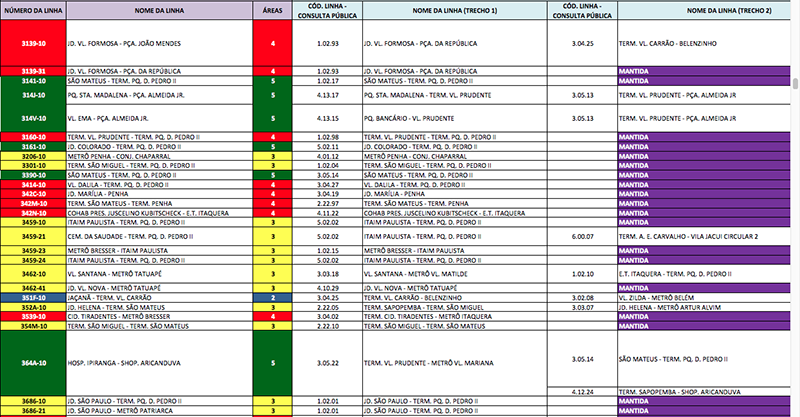
Task: Select code cell 2.22.97
Action: pos(328,204)
